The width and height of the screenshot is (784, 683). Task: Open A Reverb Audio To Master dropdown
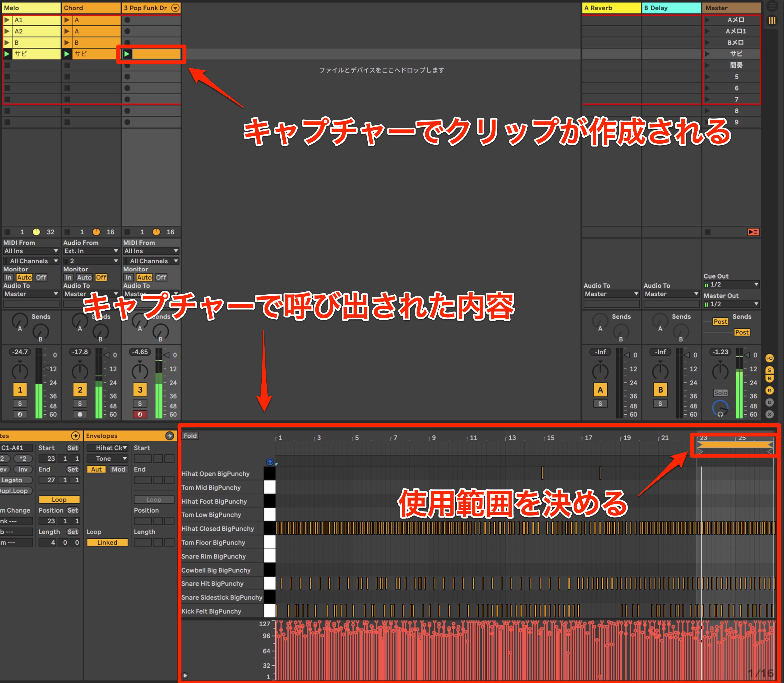611,294
